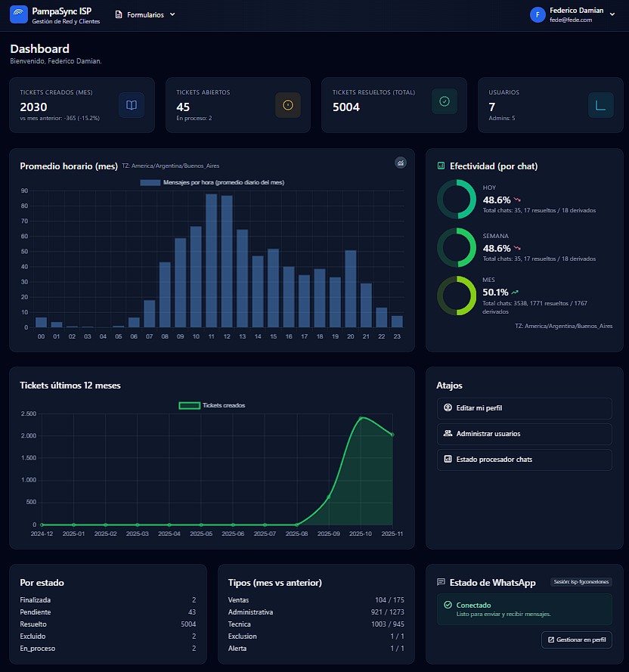Click the clock icon on Tickets Abiertos card
The width and height of the screenshot is (629, 672).
287,105
